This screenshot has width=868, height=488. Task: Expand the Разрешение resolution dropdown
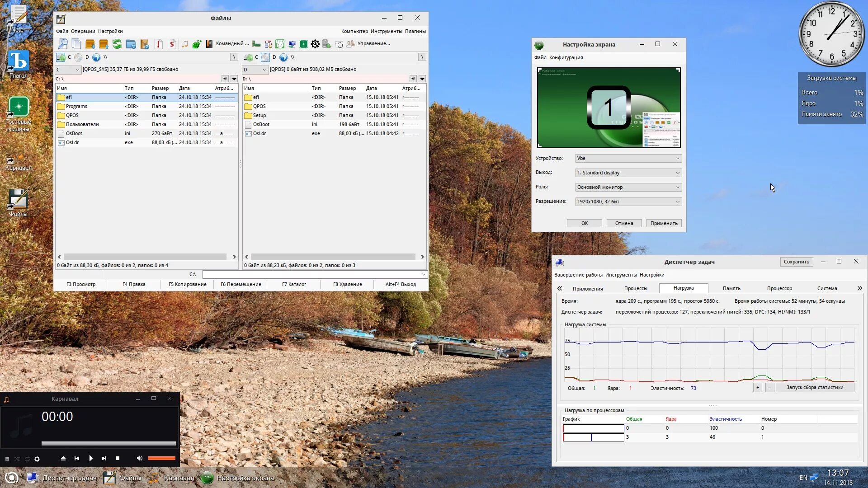point(628,202)
